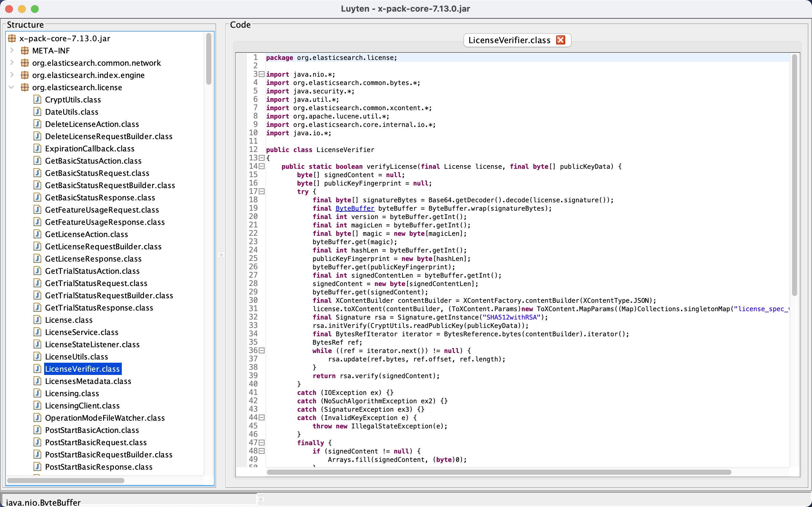The width and height of the screenshot is (812, 507).
Task: Click the org.elasticsearch.index.engine package icon
Action: click(25, 75)
